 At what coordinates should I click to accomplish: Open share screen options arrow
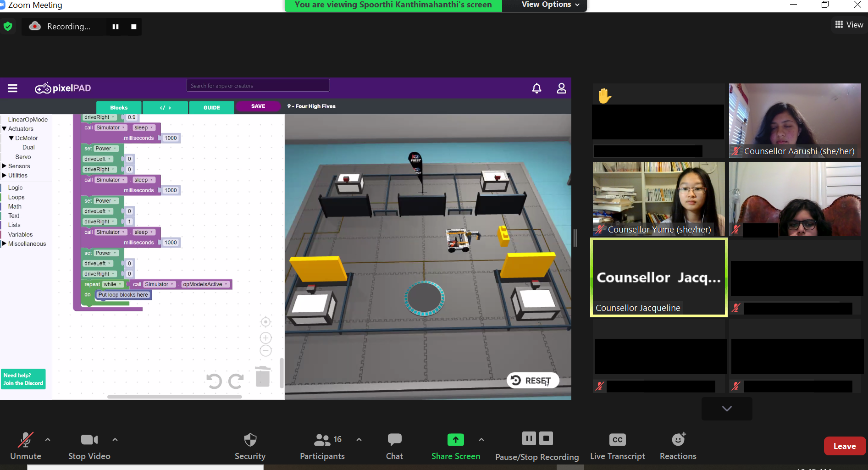coord(481,440)
